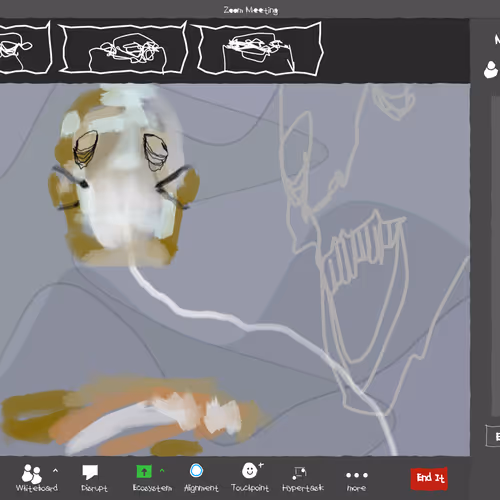Click the Hypertask icon
This screenshot has height=500, width=500.
tap(299, 473)
